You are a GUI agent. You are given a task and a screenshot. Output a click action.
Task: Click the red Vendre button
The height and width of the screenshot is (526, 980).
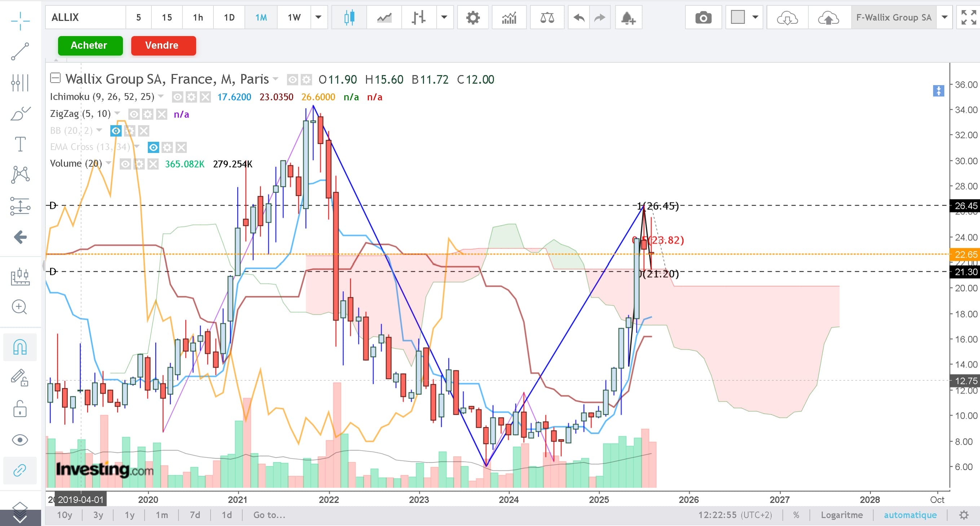click(163, 46)
